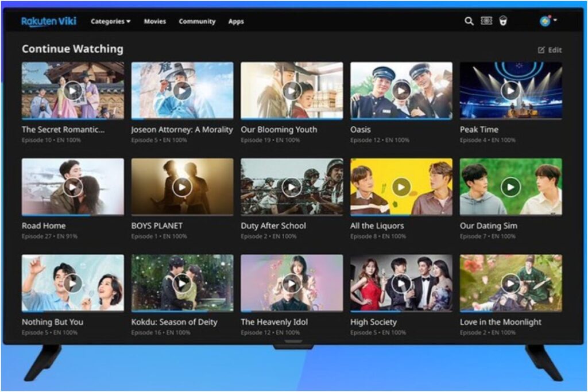The image size is (588, 392).
Task: Open the Duty After School title link
Action: click(x=273, y=226)
